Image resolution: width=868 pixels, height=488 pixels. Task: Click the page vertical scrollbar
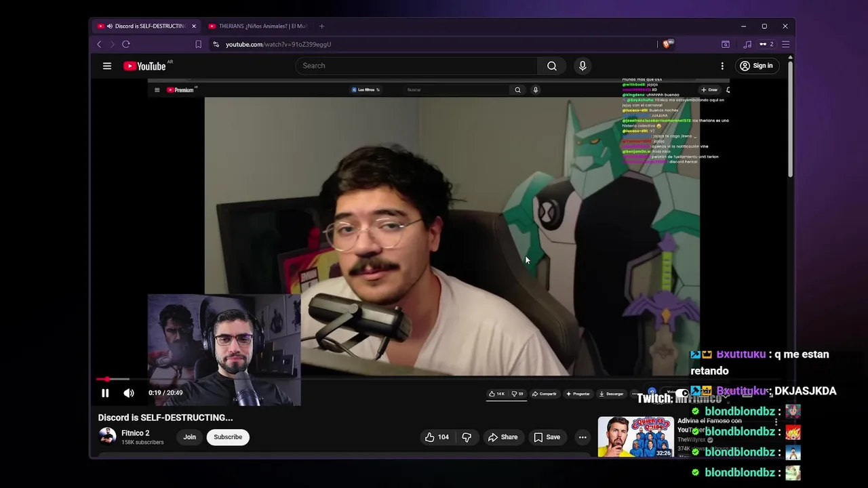[790, 119]
